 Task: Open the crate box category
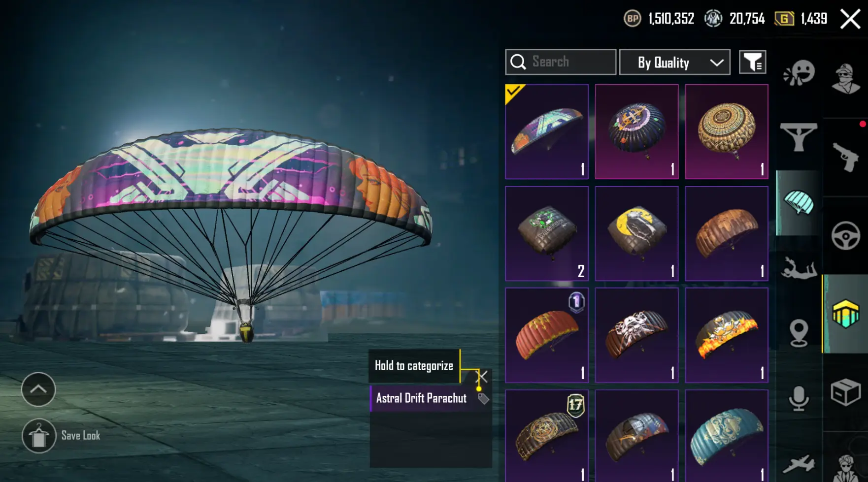pos(845,392)
